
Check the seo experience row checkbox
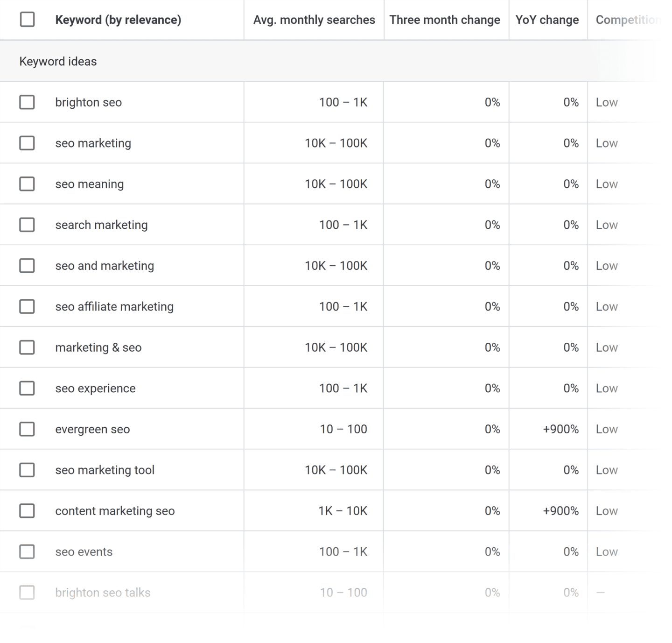27,388
